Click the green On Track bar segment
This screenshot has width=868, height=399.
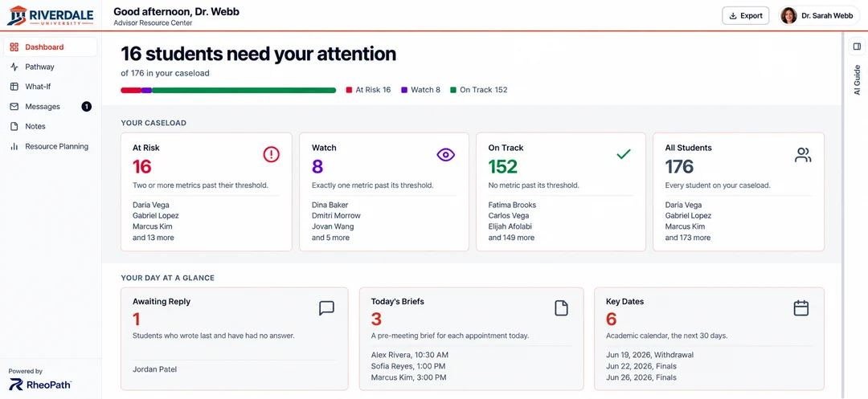pos(244,90)
